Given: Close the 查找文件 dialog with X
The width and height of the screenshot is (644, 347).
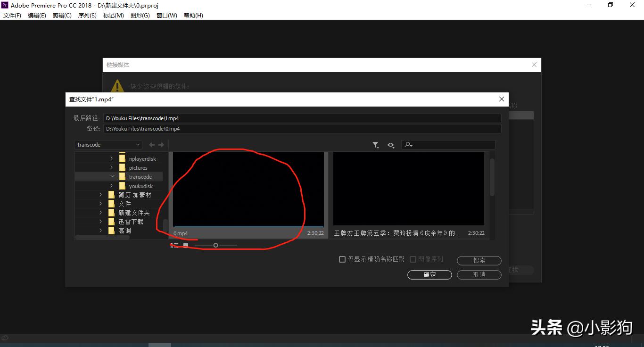Looking at the screenshot, I should pos(502,99).
